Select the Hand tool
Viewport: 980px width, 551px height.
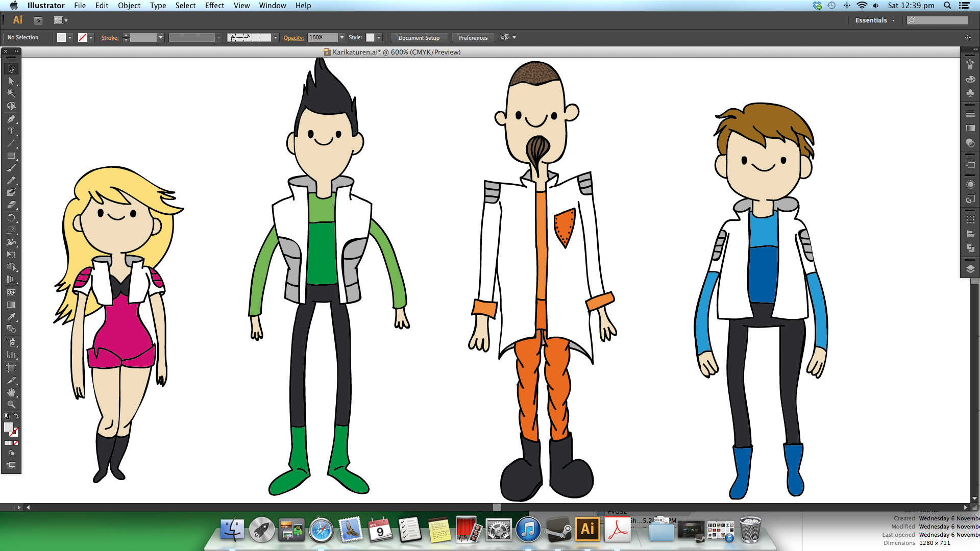[x=11, y=392]
